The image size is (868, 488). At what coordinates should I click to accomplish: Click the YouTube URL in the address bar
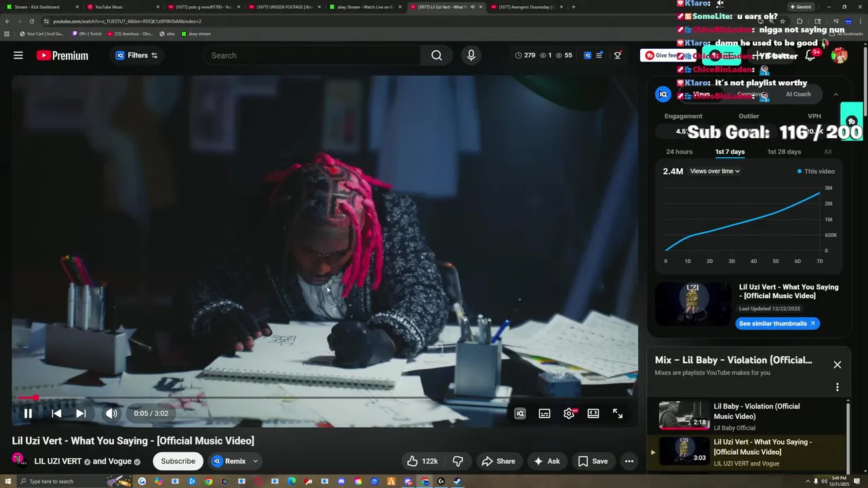coord(127,21)
